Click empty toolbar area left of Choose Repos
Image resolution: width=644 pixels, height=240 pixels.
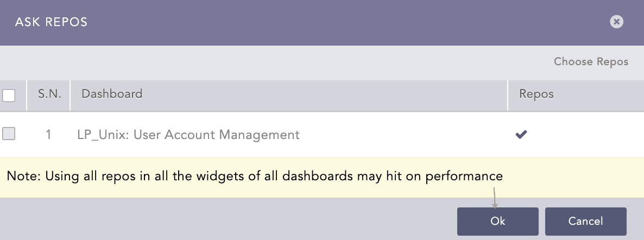tap(272, 62)
